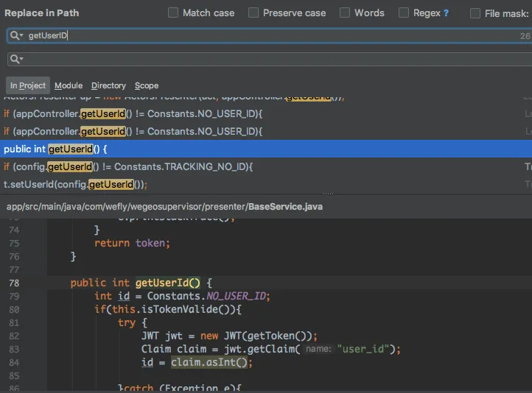Check the Words option

click(x=345, y=13)
